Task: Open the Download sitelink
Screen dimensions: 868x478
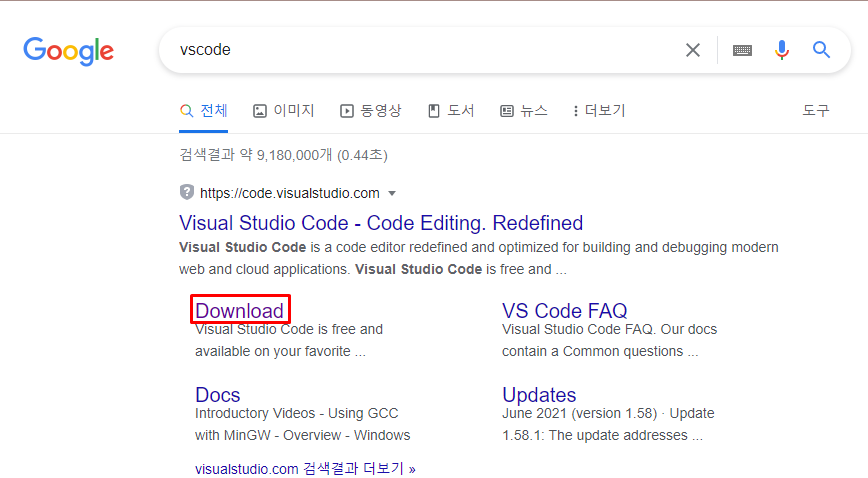Action: (x=239, y=310)
